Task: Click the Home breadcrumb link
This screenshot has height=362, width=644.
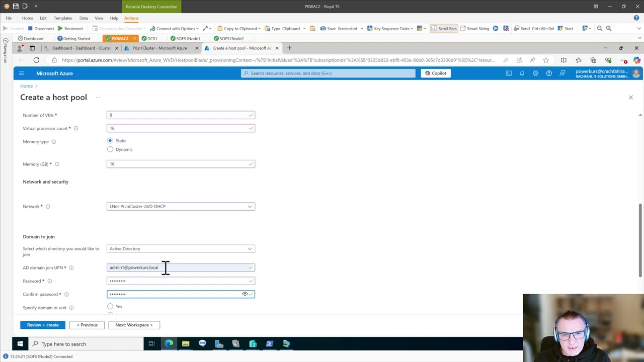Action: (26, 86)
